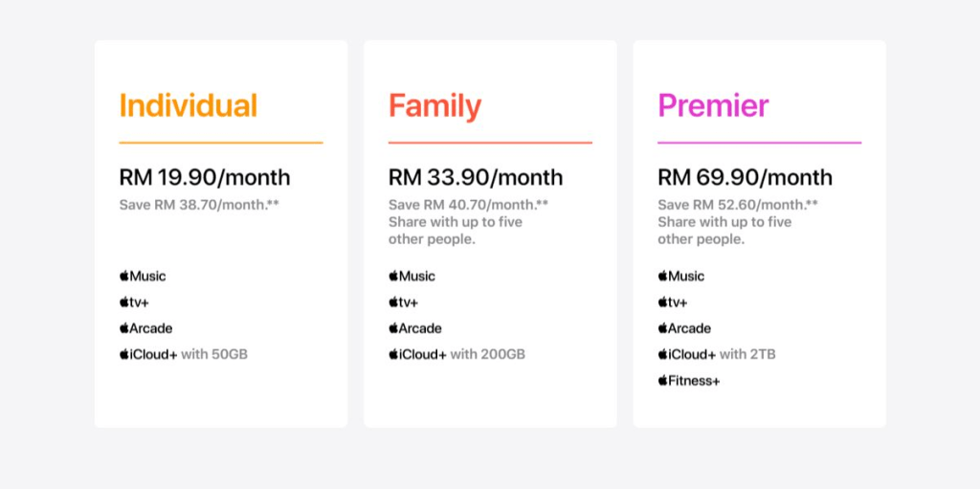Image resolution: width=980 pixels, height=489 pixels.
Task: Click the Apple tv+ logo in Family plan
Action: [x=404, y=302]
